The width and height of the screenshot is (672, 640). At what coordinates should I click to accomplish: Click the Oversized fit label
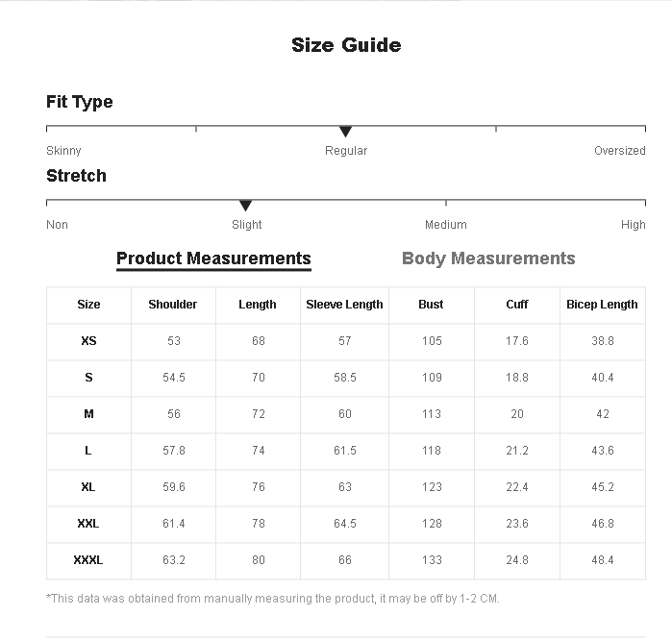coord(620,151)
